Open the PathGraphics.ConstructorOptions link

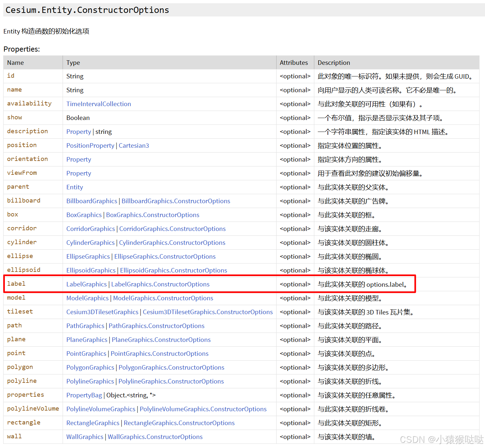156,326
